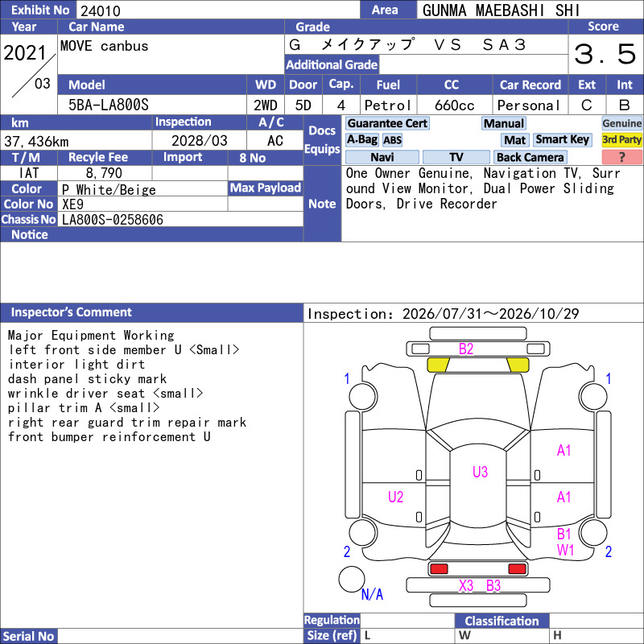Viewport: 644px width, 644px height.
Task: Click the Regulation field
Action: (x=407, y=621)
